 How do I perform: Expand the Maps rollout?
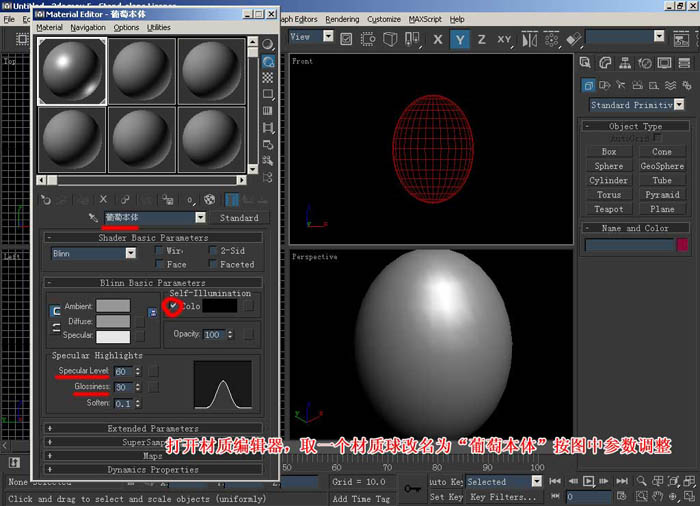pos(153,456)
